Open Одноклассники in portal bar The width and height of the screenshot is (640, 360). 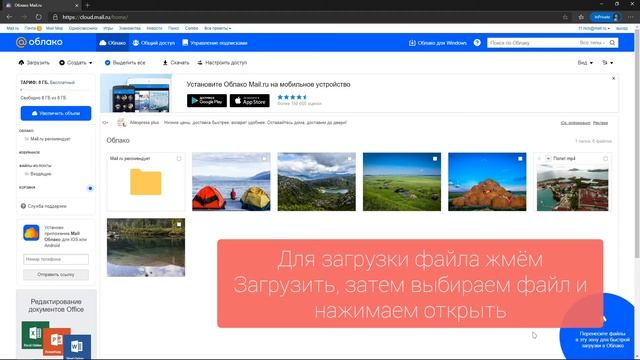83,28
